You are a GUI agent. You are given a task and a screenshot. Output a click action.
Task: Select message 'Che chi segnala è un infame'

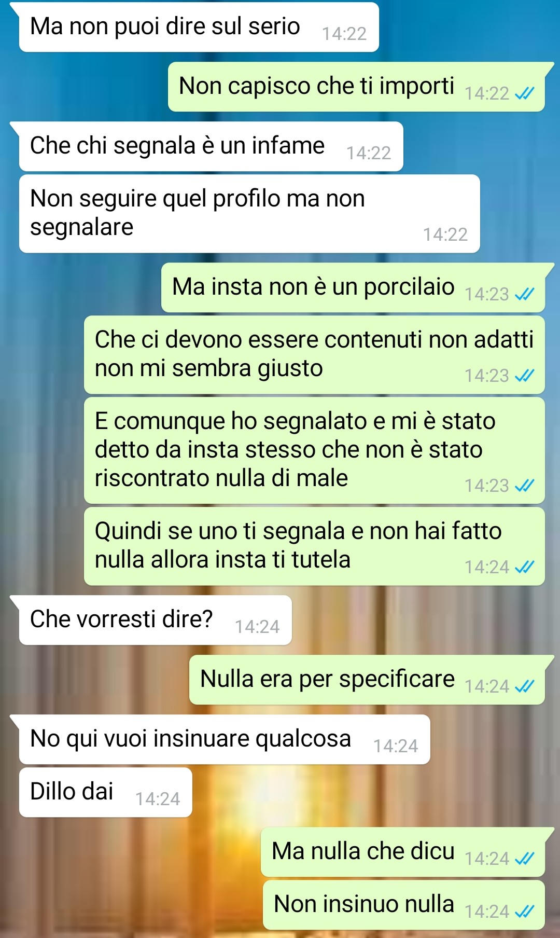pyautogui.click(x=211, y=146)
